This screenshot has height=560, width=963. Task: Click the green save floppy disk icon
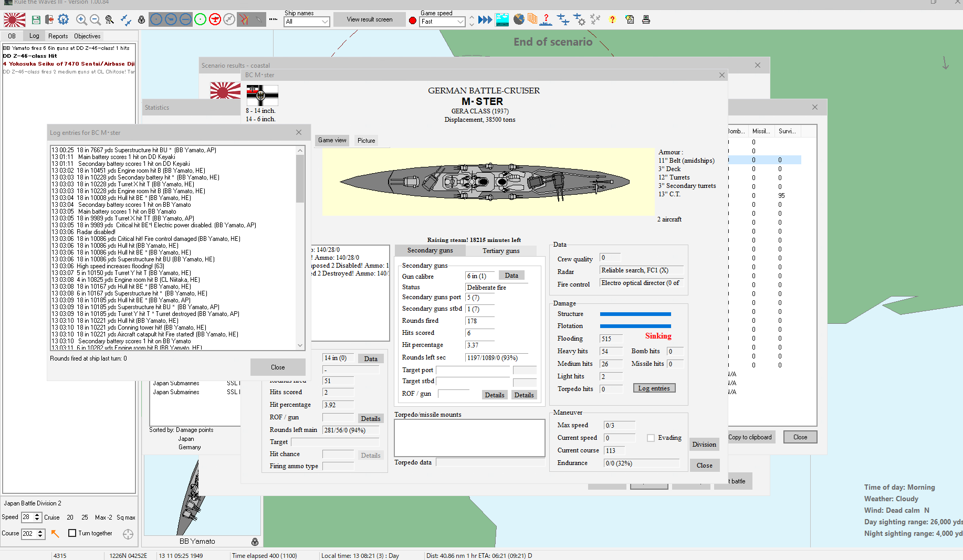point(36,20)
